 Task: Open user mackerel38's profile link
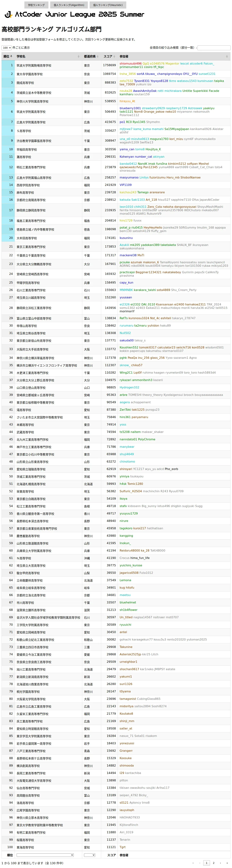point(128,255)
